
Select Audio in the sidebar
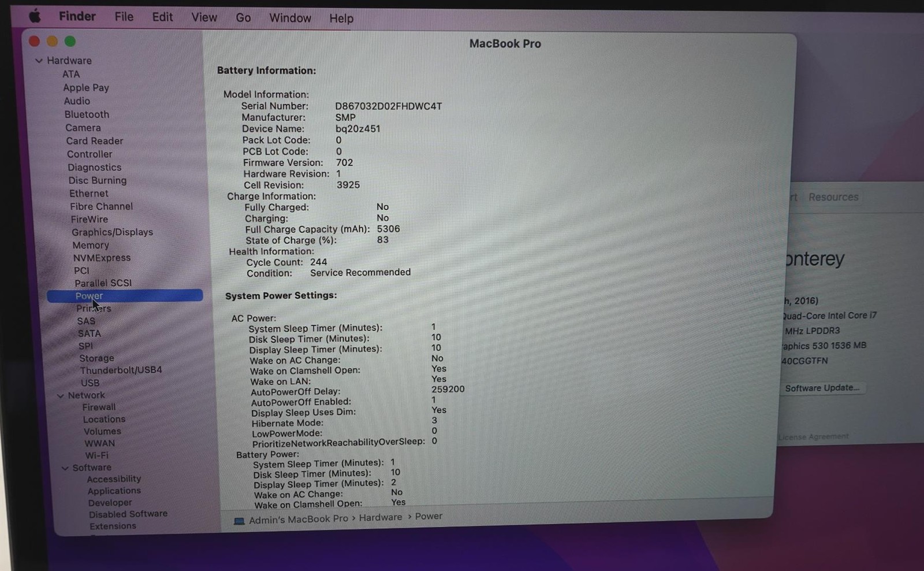pyautogui.click(x=77, y=101)
